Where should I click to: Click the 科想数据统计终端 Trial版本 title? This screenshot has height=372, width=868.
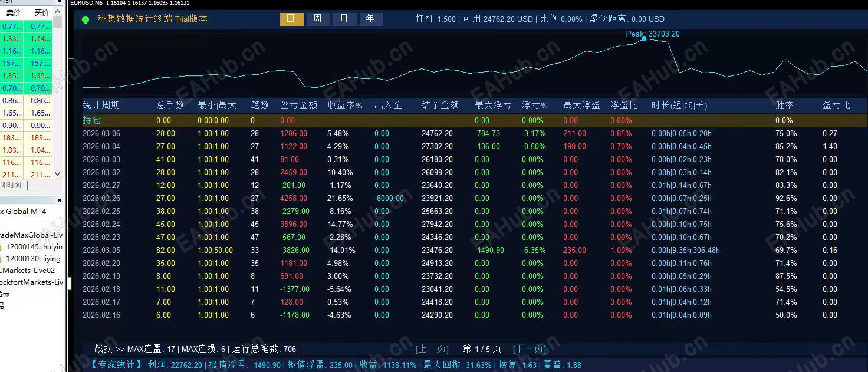pos(153,19)
